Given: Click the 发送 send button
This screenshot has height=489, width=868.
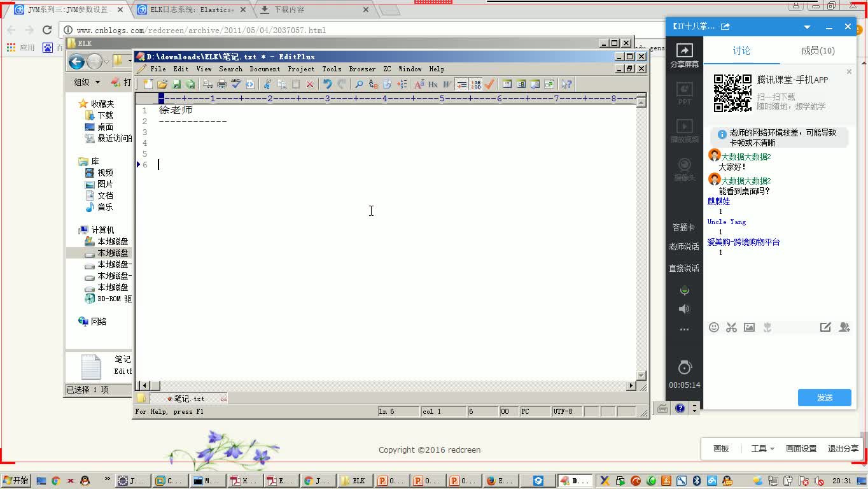Looking at the screenshot, I should point(824,397).
